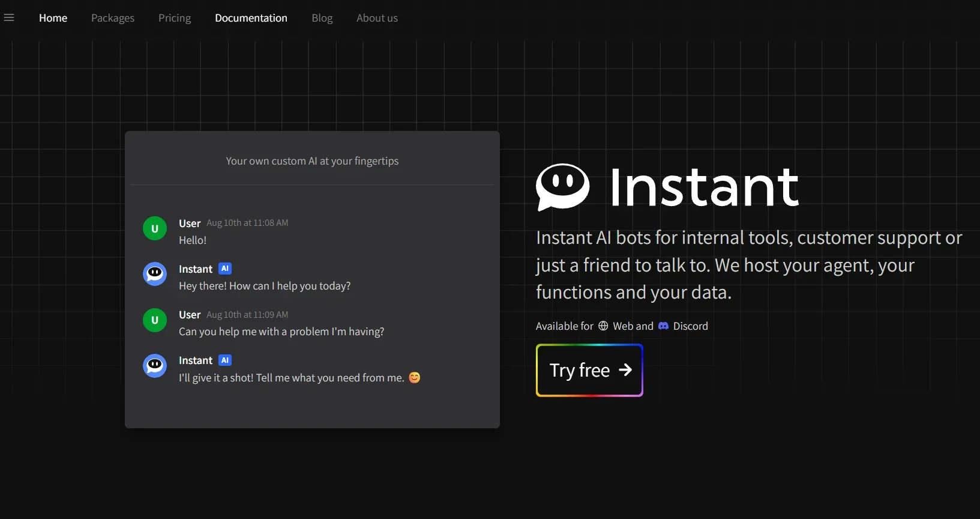Screen dimensions: 980x519
Task: Go to the Home page
Action: click(53, 18)
